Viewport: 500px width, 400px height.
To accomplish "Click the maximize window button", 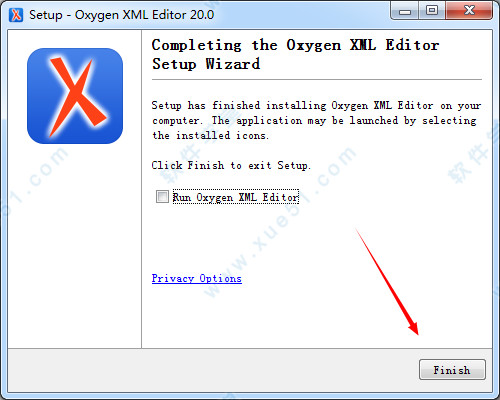I will pyautogui.click(x=432, y=11).
